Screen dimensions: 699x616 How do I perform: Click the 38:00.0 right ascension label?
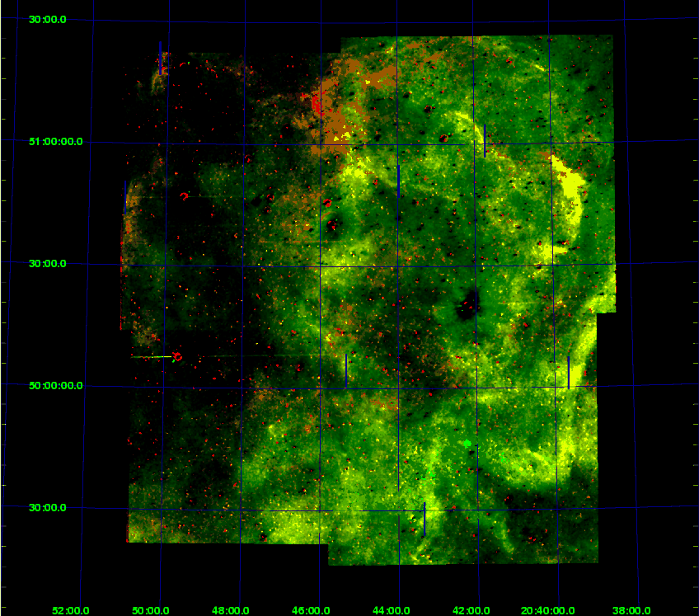(631, 611)
